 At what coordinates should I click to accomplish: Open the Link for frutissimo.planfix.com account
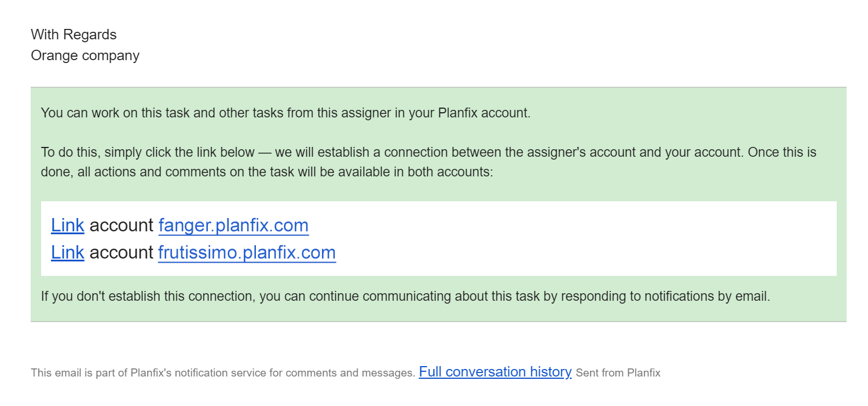pos(68,252)
